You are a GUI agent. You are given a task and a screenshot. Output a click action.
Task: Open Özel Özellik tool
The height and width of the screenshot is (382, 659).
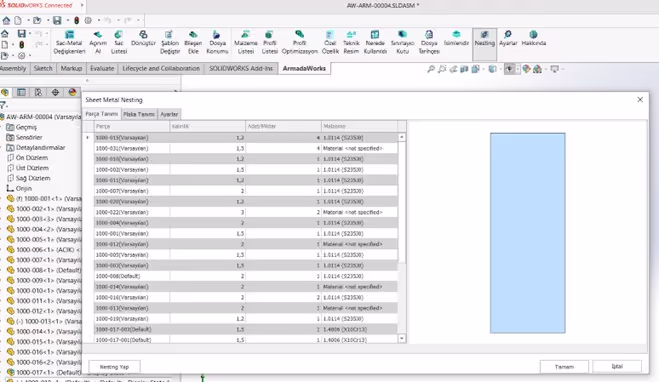(330, 42)
